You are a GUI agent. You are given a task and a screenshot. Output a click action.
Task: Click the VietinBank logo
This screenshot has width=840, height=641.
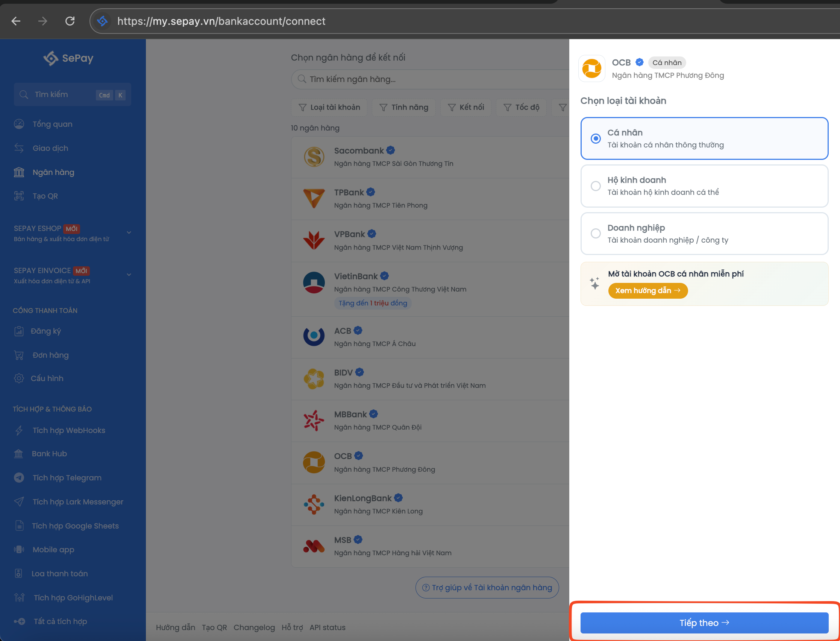pos(314,283)
